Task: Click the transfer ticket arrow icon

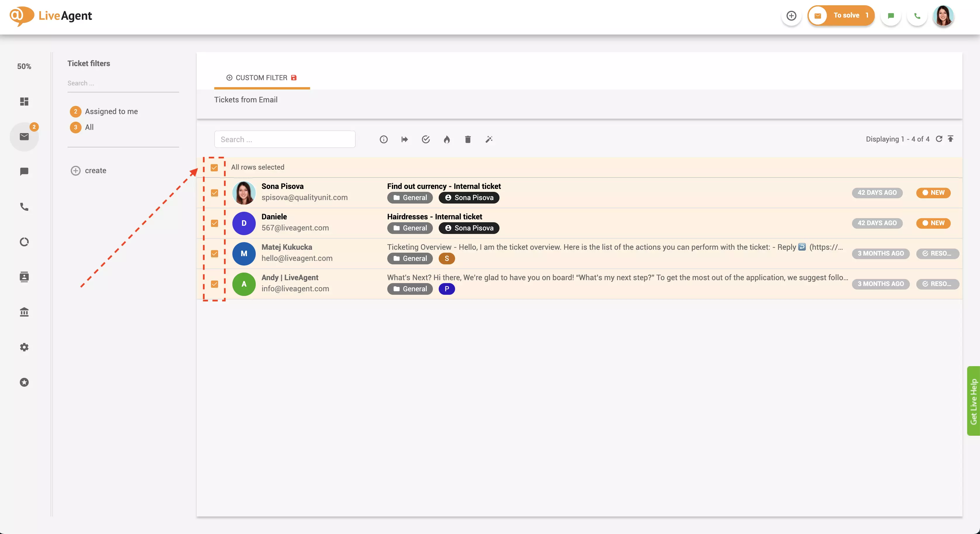Action: [405, 139]
